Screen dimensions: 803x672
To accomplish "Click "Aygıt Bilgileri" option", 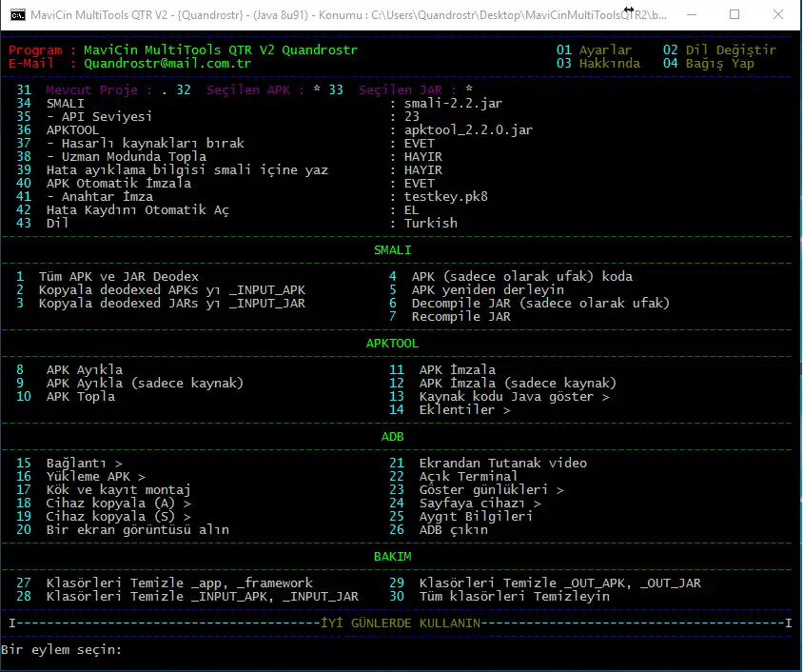I will (476, 516).
